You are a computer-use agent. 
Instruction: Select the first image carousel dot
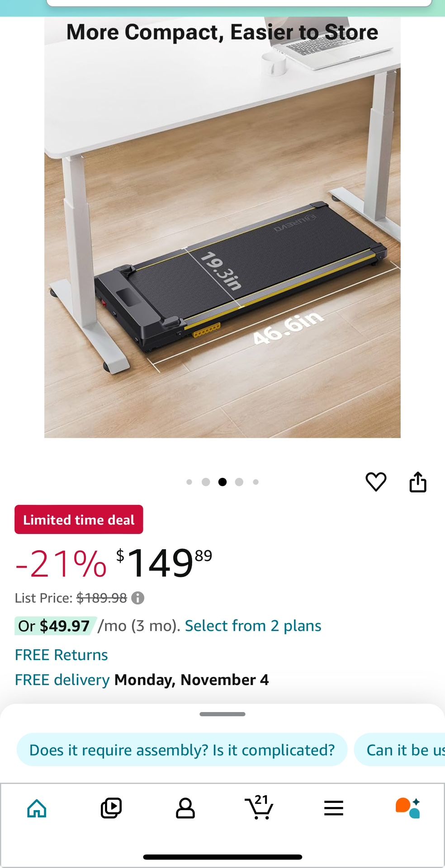pos(189,482)
